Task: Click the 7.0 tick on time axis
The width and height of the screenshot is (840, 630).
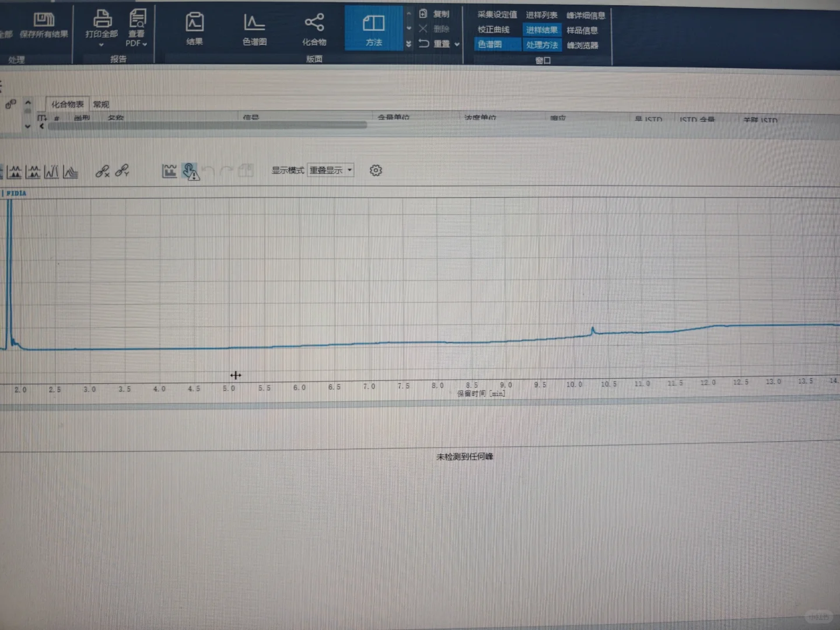Action: (x=369, y=387)
